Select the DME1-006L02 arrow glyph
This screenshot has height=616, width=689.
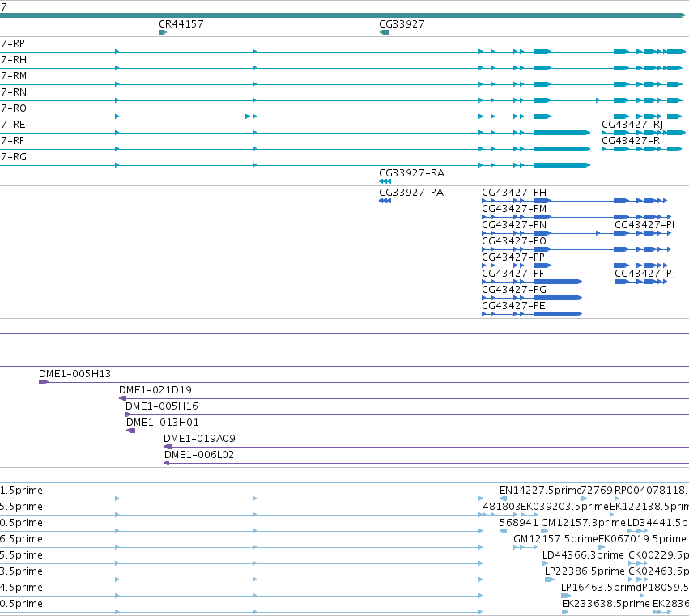pyautogui.click(x=167, y=463)
